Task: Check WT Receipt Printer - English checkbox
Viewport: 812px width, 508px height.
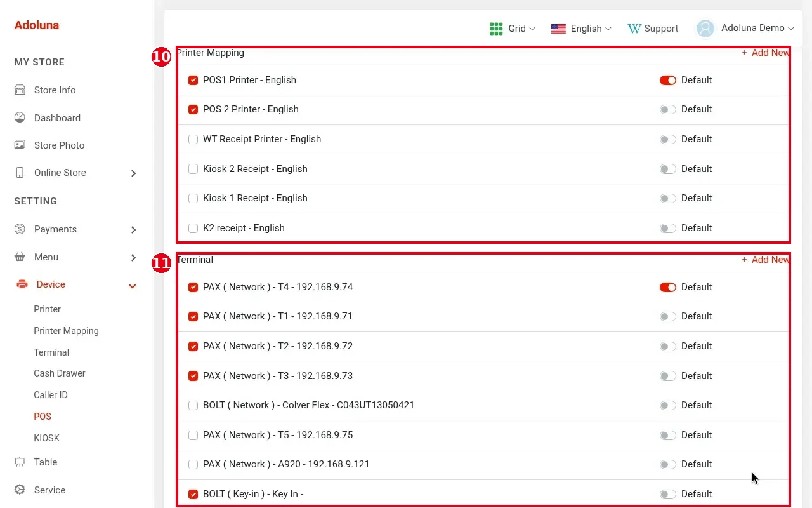Action: coord(193,139)
